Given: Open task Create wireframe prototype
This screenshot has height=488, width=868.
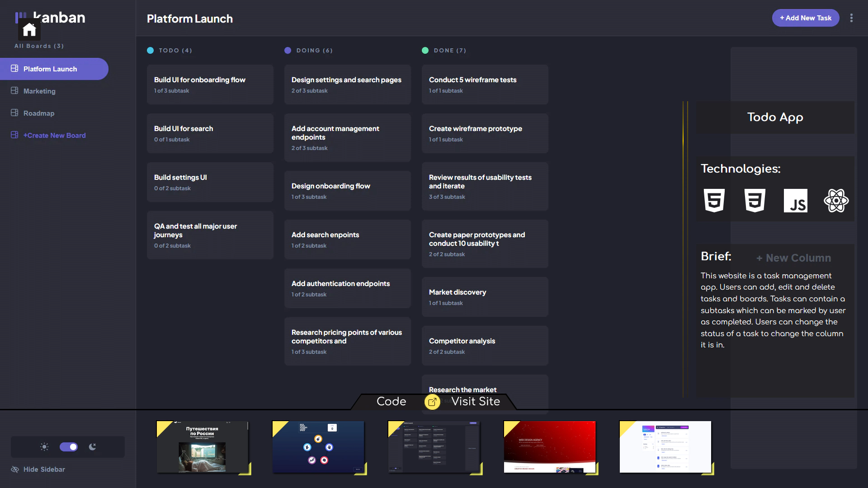Looking at the screenshot, I should pos(485,133).
